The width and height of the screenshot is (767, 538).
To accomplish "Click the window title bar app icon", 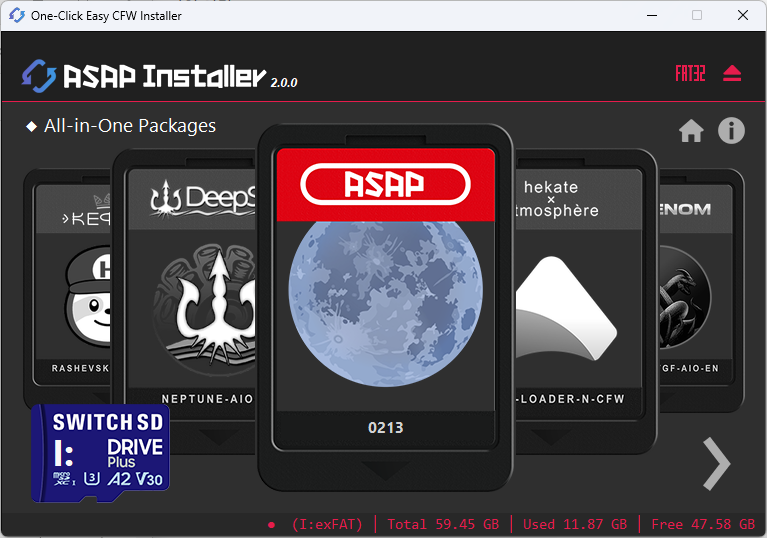I will click(16, 16).
